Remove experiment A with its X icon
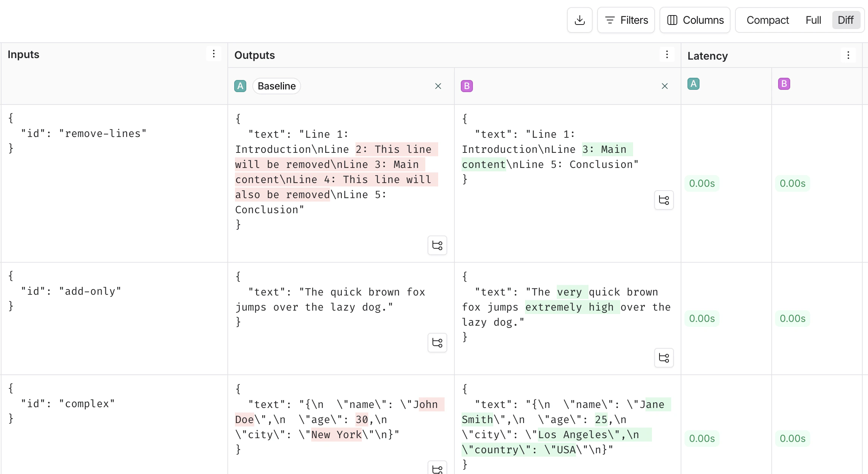Viewport: 868px width, 474px height. (x=438, y=86)
